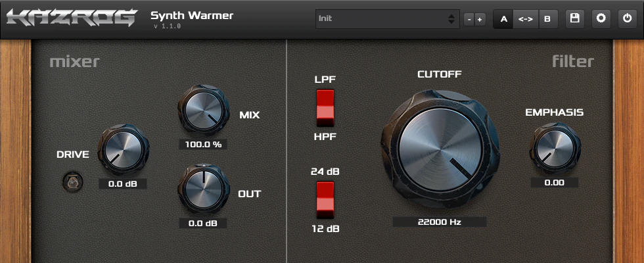Select the B preset slot
This screenshot has width=644, height=263.
point(547,19)
